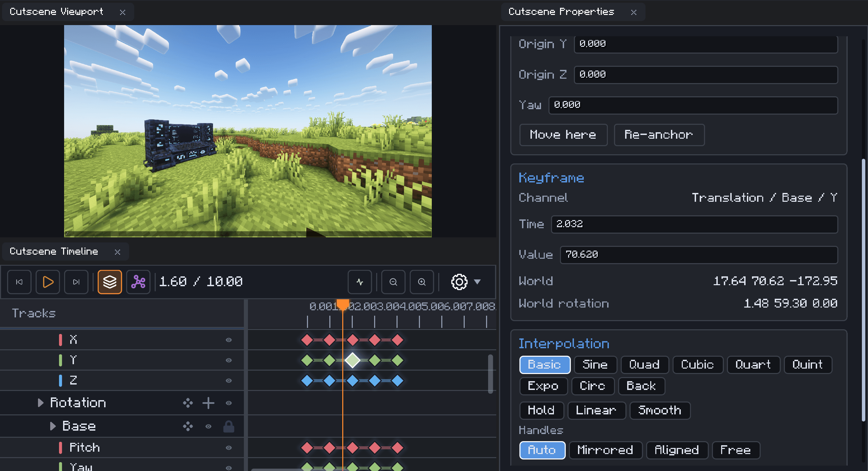Click the keyframe Value input field
Viewport: 868px width, 471px height.
699,255
